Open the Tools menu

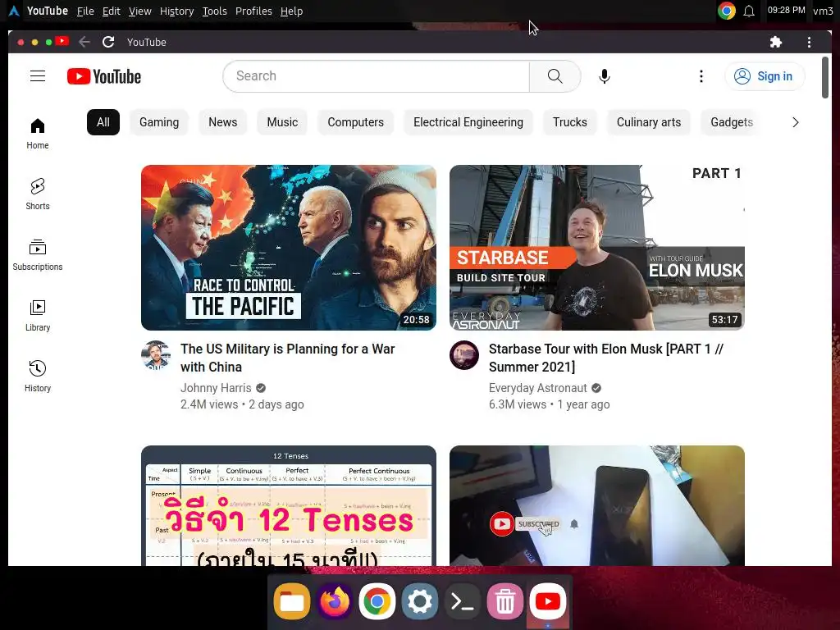coord(214,11)
